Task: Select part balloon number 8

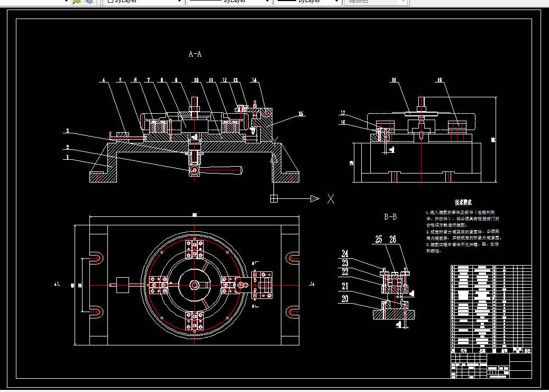Action: click(162, 80)
